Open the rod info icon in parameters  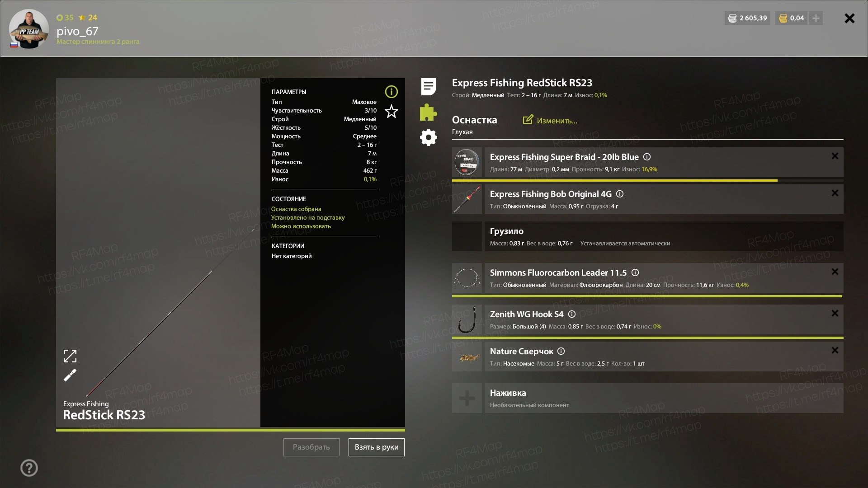pos(391,92)
